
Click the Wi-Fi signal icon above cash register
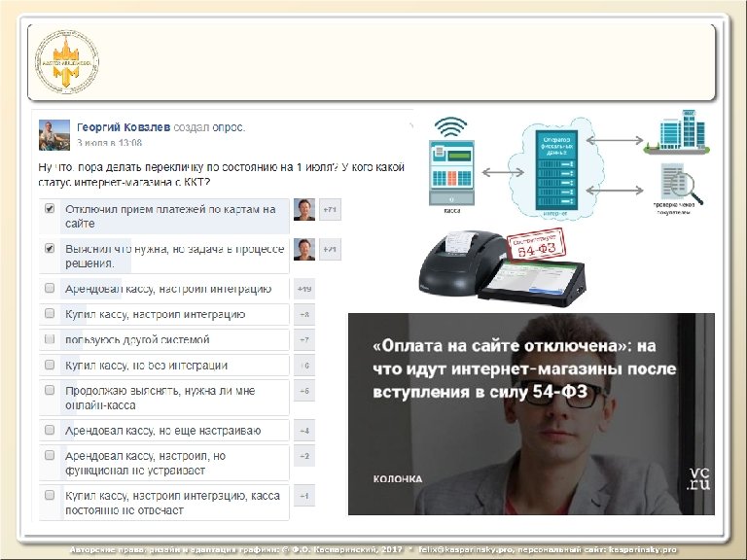click(450, 126)
